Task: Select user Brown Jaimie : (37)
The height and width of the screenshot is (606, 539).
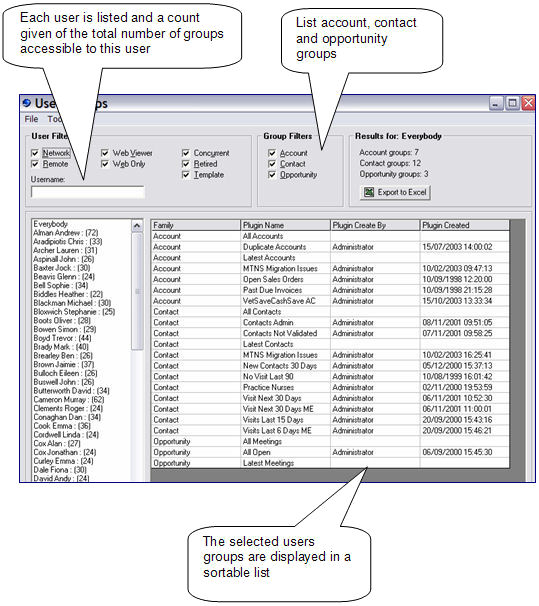Action: 64,364
